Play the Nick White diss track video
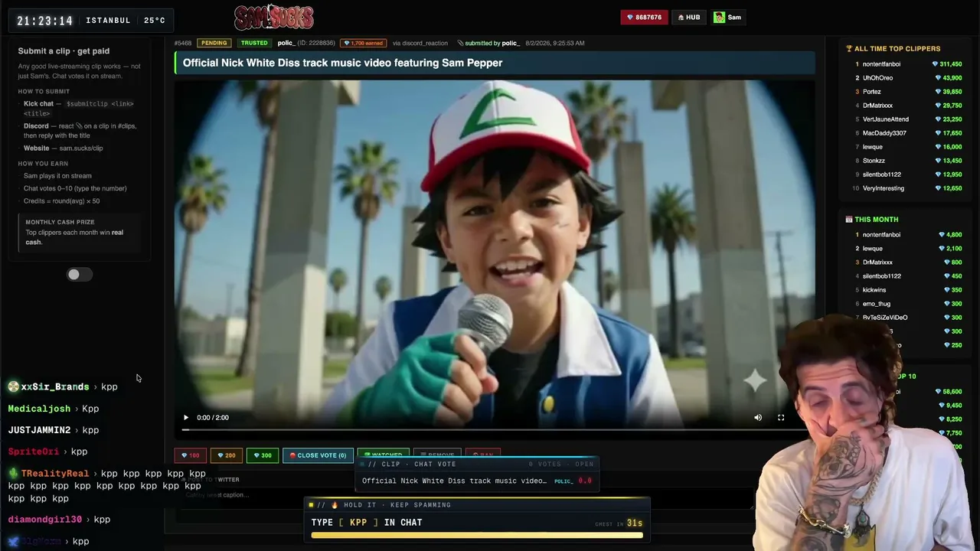Viewport: 980px width, 551px height. tap(185, 418)
